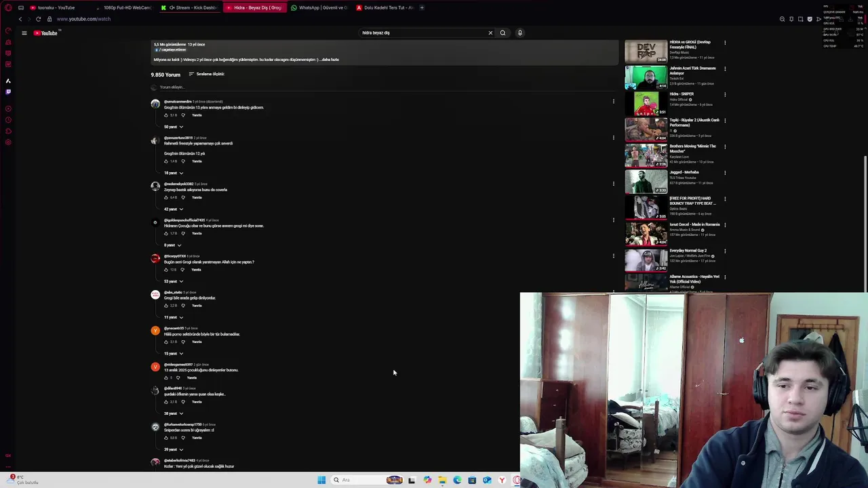Expand the '38 yanıt' replies
868x488 pixels.
pos(174,413)
